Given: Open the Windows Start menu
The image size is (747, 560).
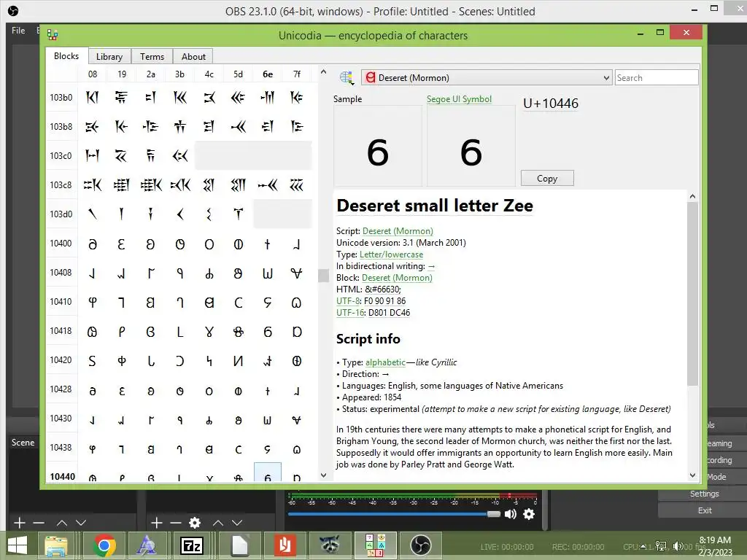Looking at the screenshot, I should (x=18, y=545).
